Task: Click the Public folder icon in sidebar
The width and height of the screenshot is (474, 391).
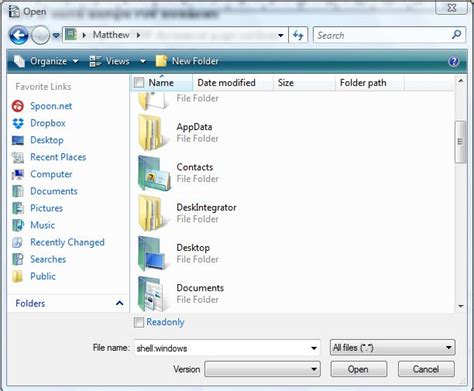Action: [18, 276]
